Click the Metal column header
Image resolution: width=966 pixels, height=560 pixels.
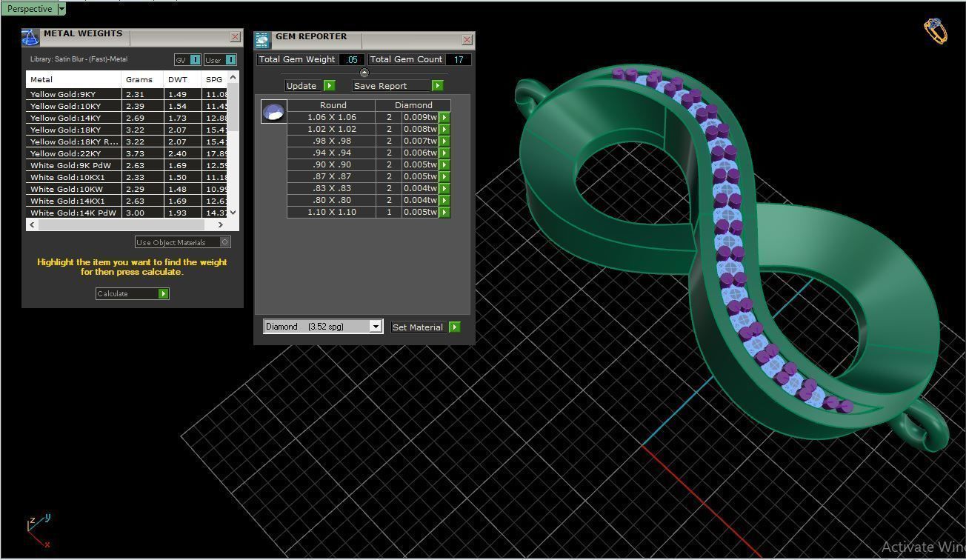tap(73, 79)
